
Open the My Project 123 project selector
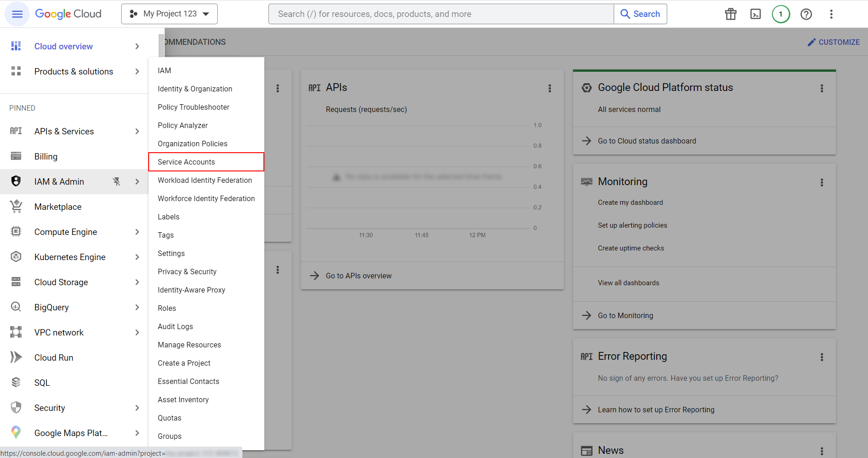[x=169, y=14]
